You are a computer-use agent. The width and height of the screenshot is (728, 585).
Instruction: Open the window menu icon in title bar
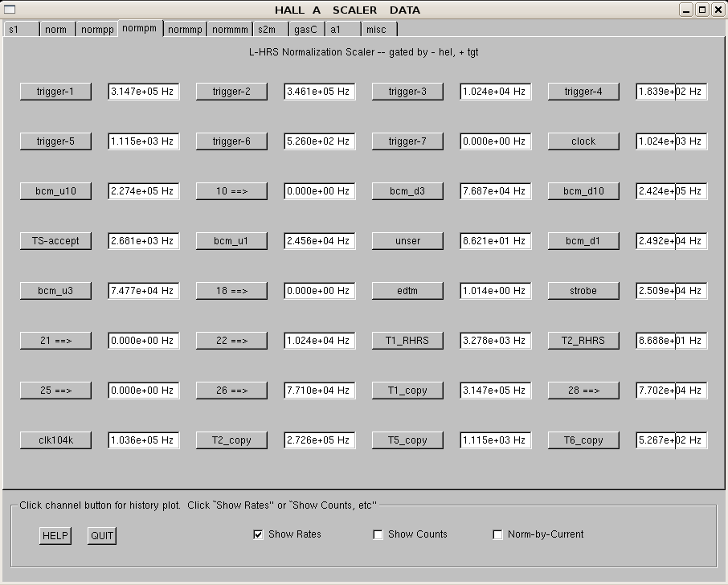coord(10,10)
